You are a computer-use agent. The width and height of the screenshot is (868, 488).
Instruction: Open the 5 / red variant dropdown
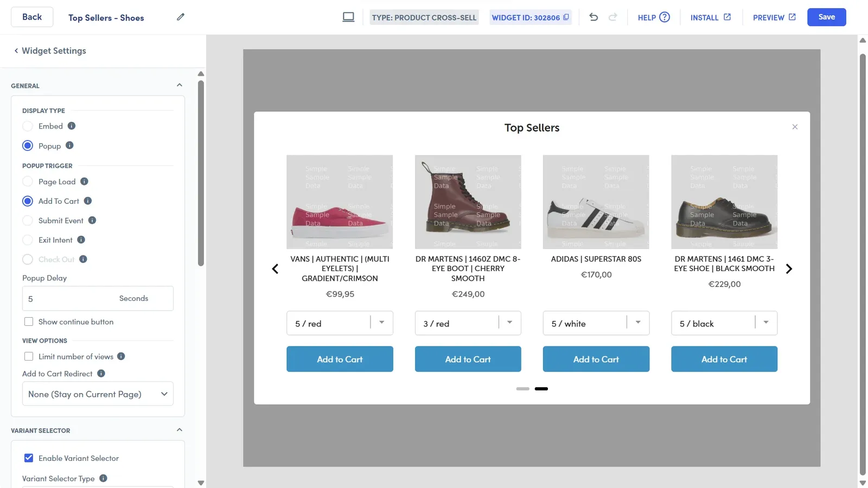coord(340,323)
